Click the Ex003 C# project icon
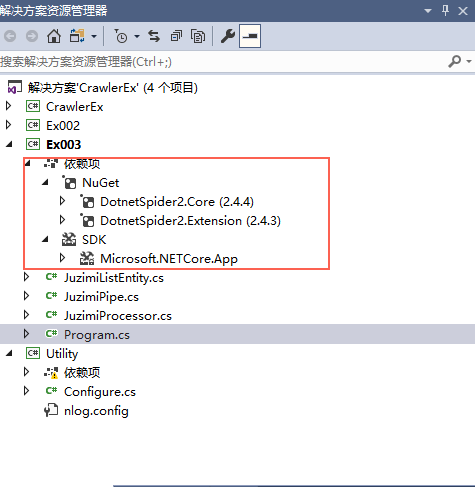The image size is (475, 487). (x=33, y=145)
